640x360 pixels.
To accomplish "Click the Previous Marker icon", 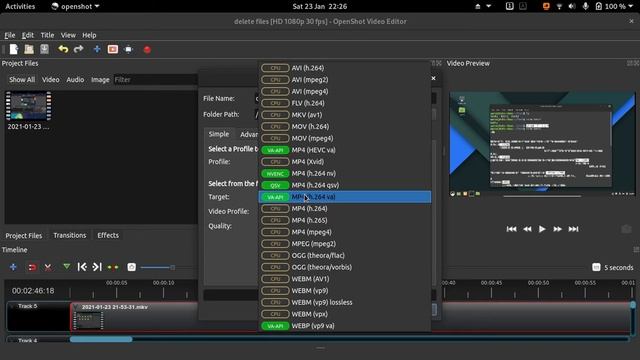I will pyautogui.click(x=82, y=267).
